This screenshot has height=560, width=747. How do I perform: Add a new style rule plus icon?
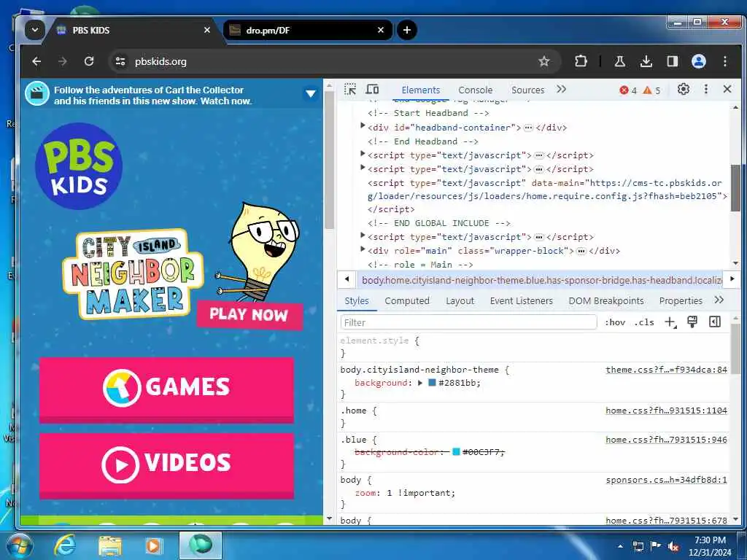click(670, 322)
